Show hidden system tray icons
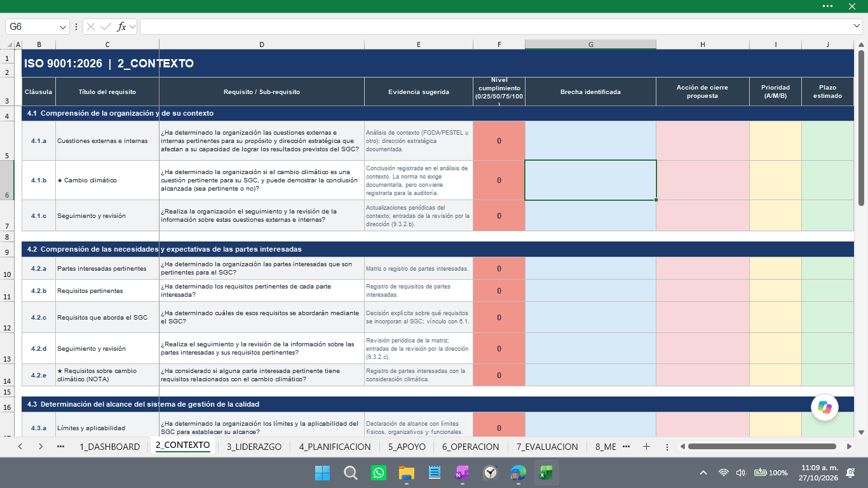This screenshot has height=488, width=868. 703,473
